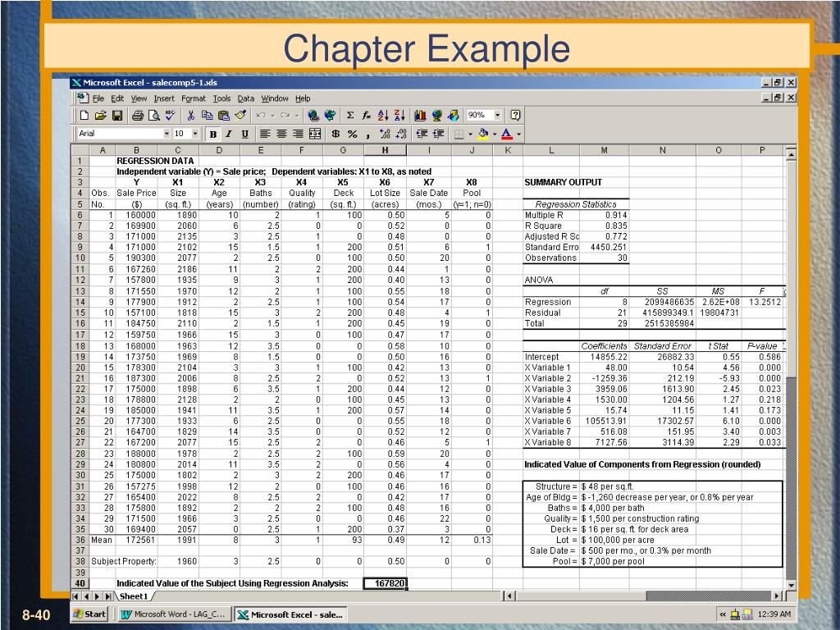The height and width of the screenshot is (630, 840).
Task: Click the Print icon
Action: 138,115
